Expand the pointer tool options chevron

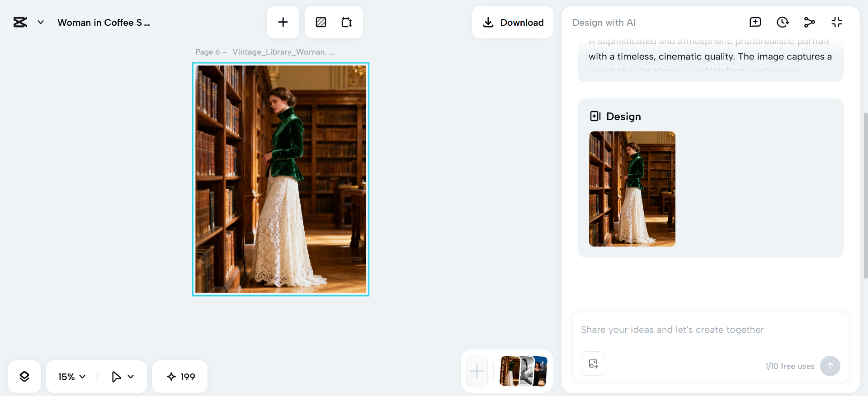(x=131, y=377)
